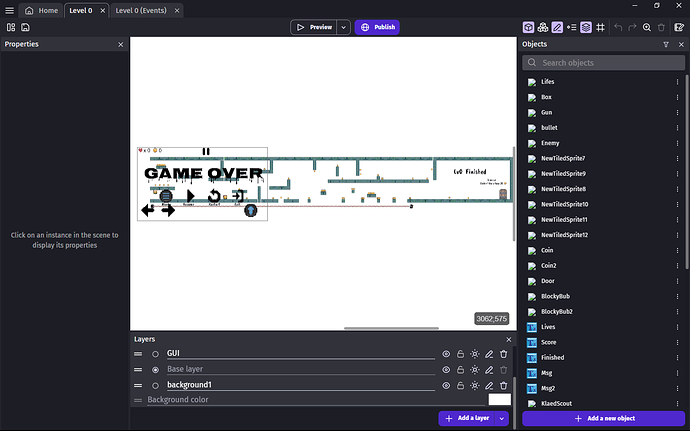690x431 pixels.
Task: Open the instances list icon
Action: point(572,27)
